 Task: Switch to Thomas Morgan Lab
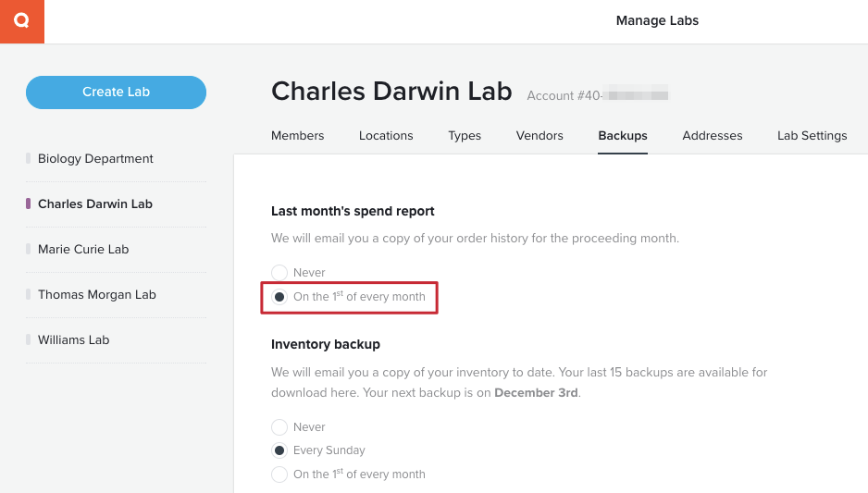[97, 295]
